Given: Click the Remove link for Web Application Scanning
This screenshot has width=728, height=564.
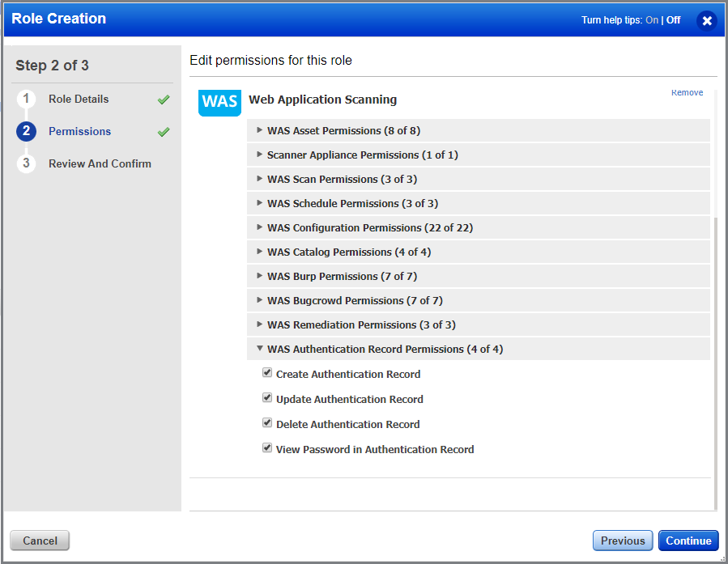Looking at the screenshot, I should [x=687, y=92].
